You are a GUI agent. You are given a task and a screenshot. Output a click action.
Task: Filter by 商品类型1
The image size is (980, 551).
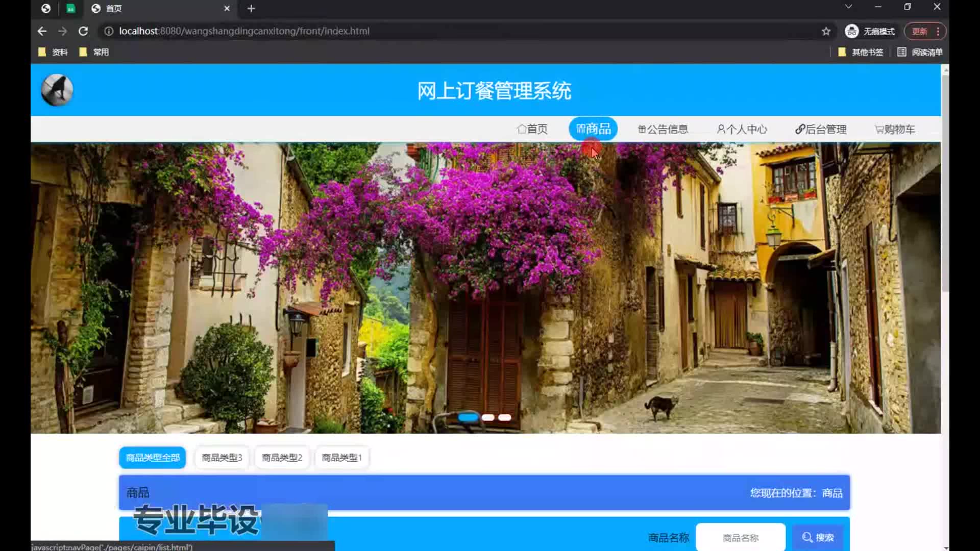[341, 458]
